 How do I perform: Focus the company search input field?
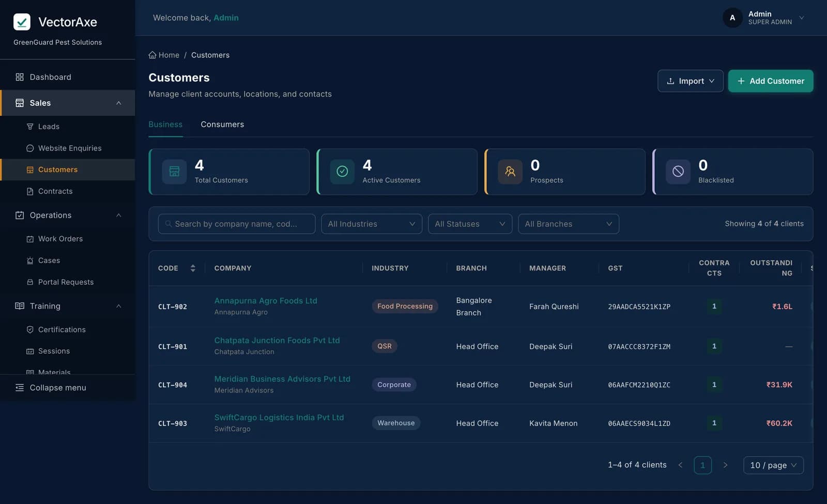click(x=237, y=224)
